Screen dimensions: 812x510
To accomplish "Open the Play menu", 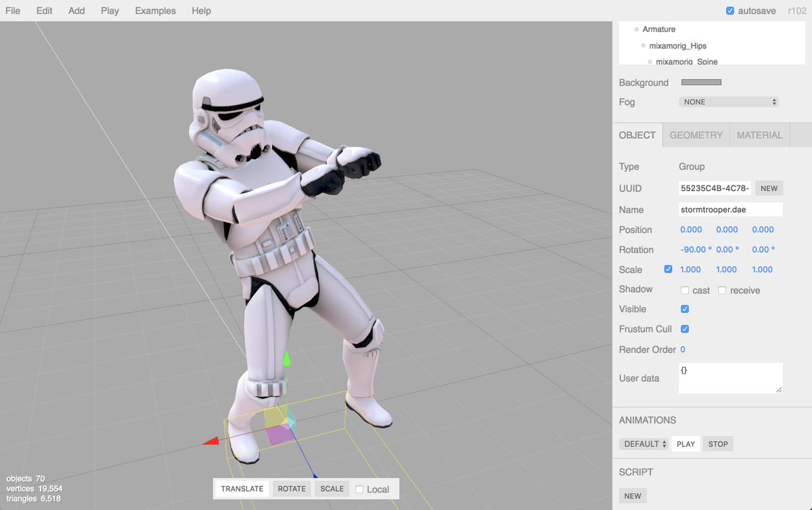I will (x=110, y=11).
